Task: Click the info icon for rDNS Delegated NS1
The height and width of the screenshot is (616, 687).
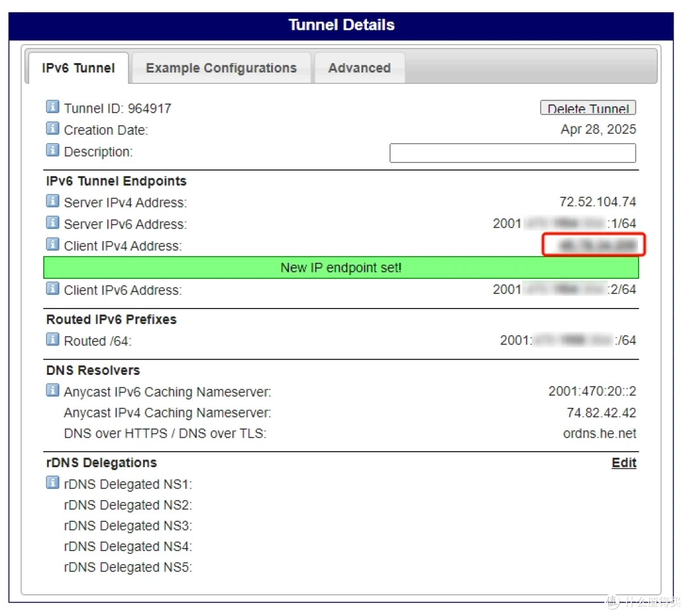Action: (x=52, y=482)
